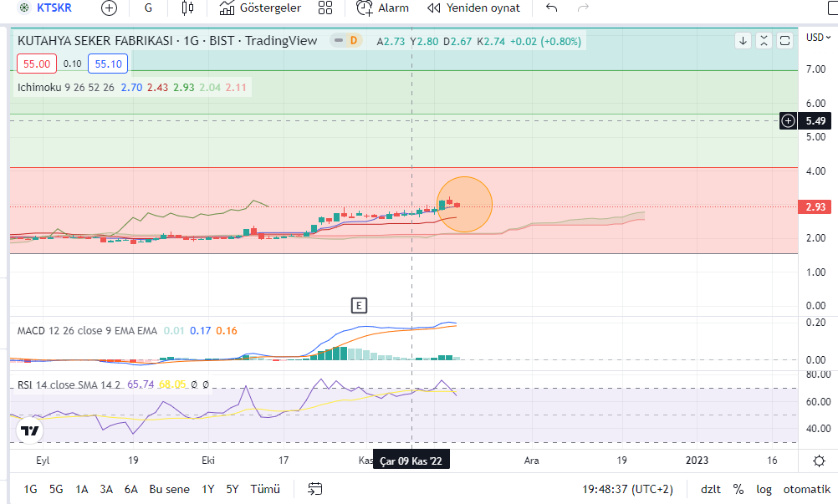This screenshot has width=838, height=504.
Task: Add symbol to compare with plus icon
Action: point(109,8)
